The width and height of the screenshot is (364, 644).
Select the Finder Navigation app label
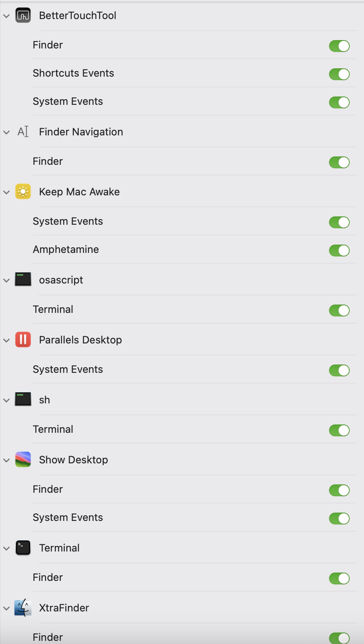pos(81,132)
